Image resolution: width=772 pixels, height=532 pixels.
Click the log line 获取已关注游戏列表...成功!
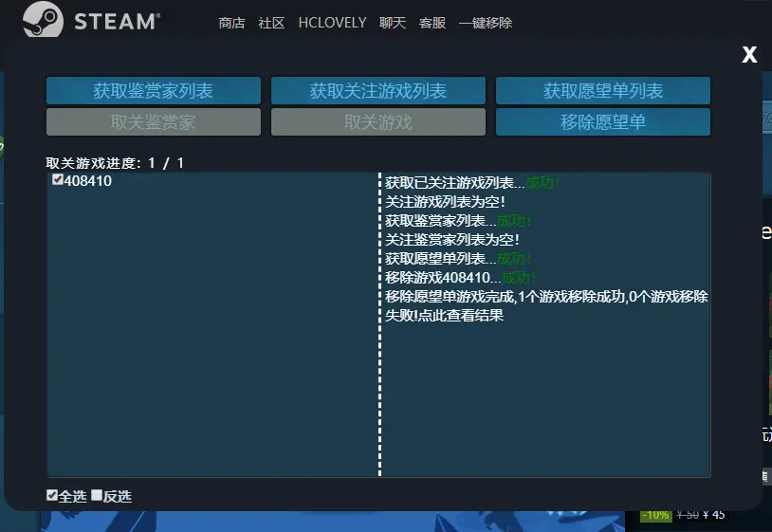click(x=472, y=183)
